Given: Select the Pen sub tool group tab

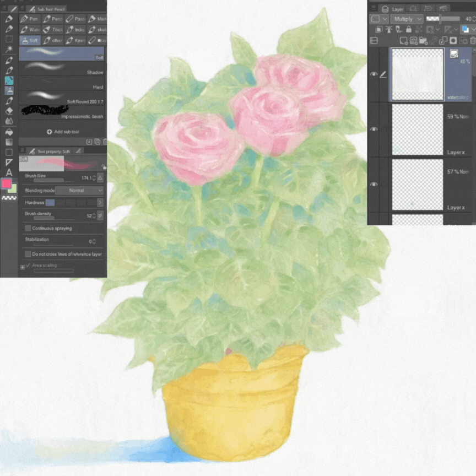Looking at the screenshot, I should (x=30, y=19).
